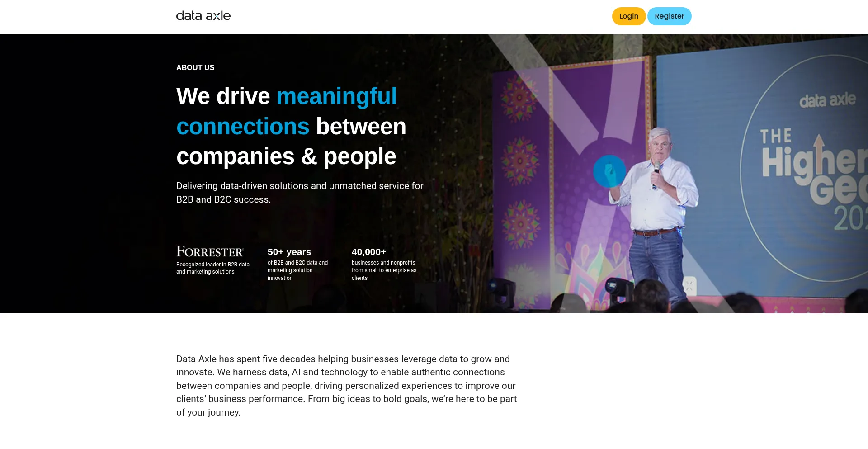Click the blue word "connections" in headline
The height and width of the screenshot is (449, 868).
click(243, 127)
